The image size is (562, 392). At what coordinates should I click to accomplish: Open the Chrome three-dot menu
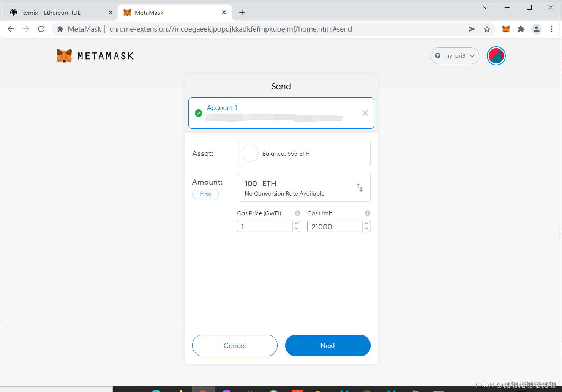(551, 29)
